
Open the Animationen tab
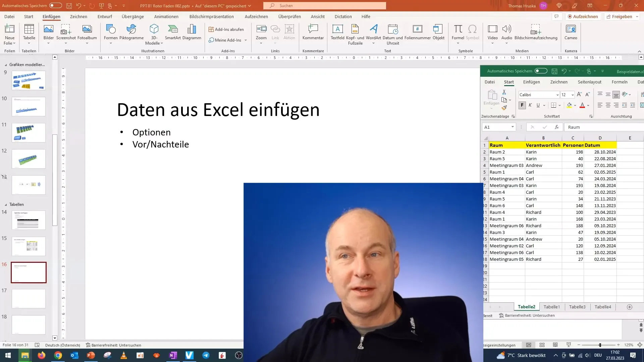coord(166,16)
